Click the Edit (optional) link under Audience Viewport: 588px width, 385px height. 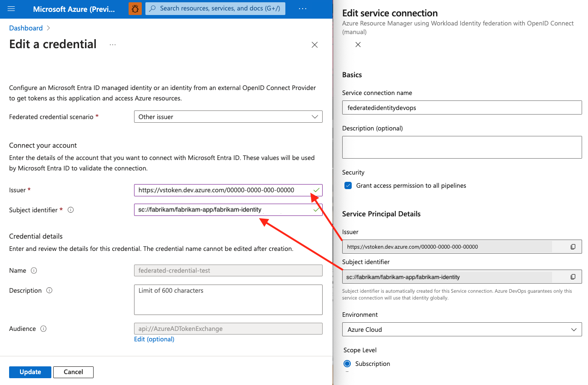point(154,339)
